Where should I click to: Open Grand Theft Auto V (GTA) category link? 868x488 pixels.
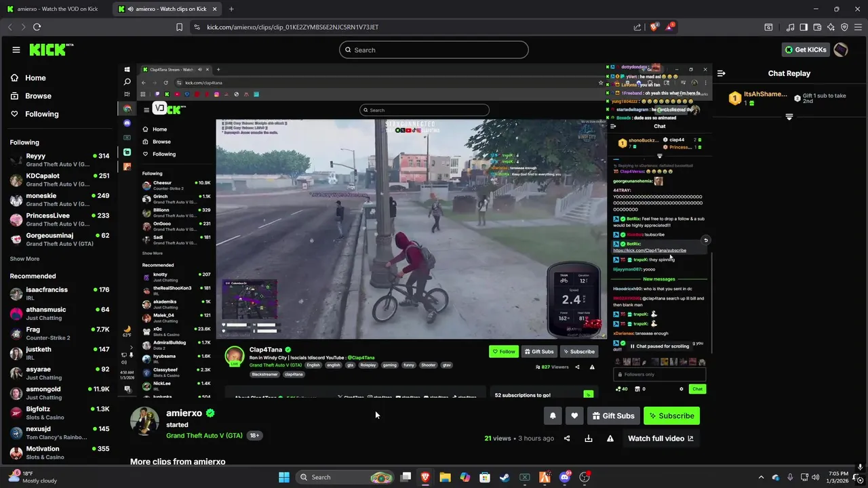[204, 435]
